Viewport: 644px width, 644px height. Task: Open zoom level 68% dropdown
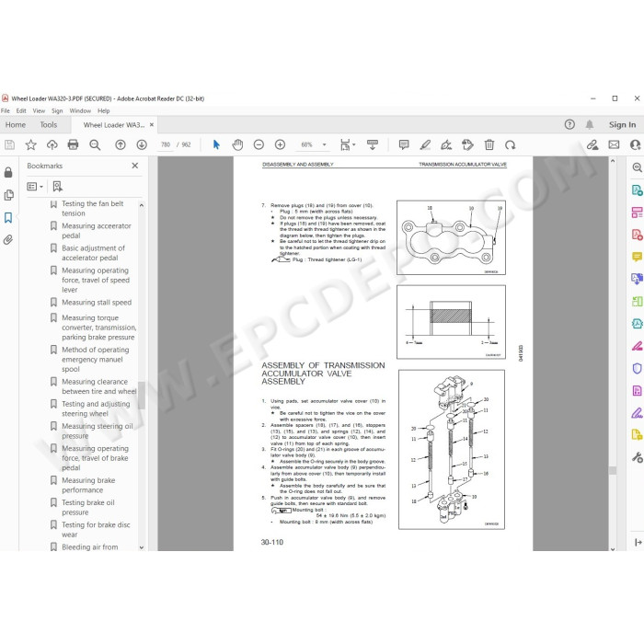click(325, 144)
